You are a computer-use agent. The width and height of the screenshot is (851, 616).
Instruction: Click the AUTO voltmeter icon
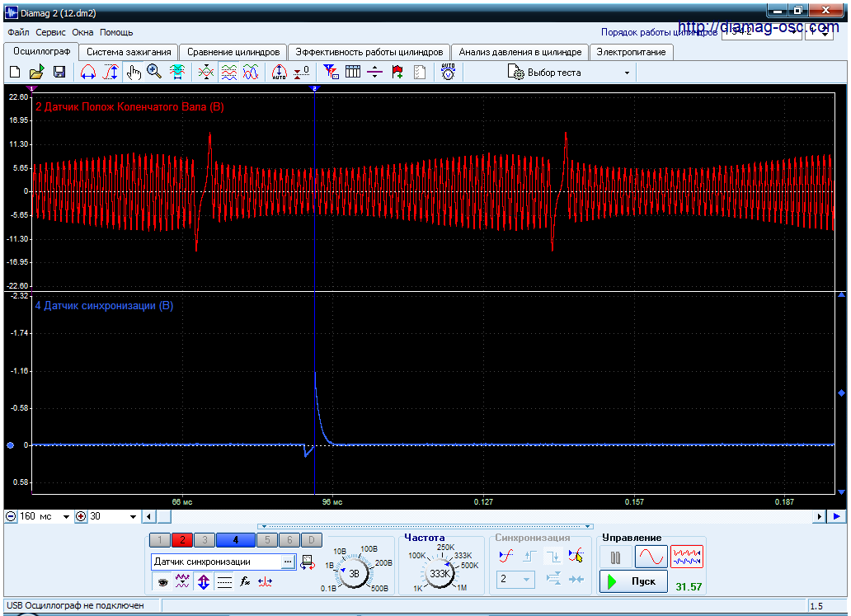click(x=449, y=73)
